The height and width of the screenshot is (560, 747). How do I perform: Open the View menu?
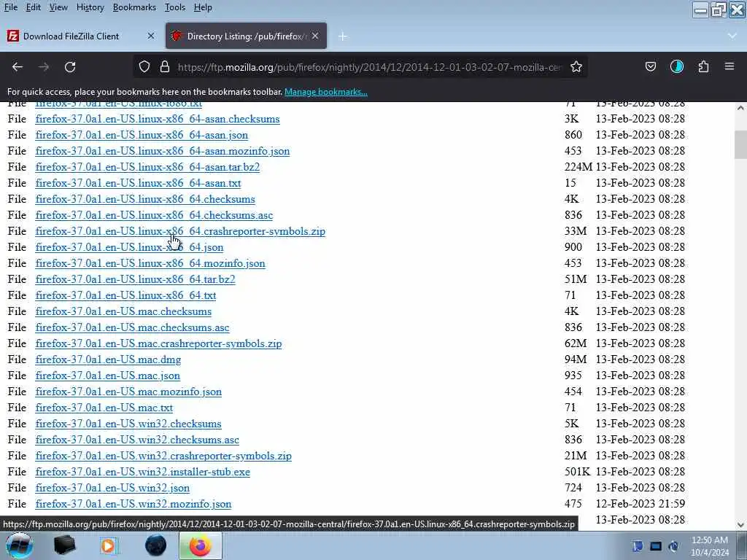(58, 7)
